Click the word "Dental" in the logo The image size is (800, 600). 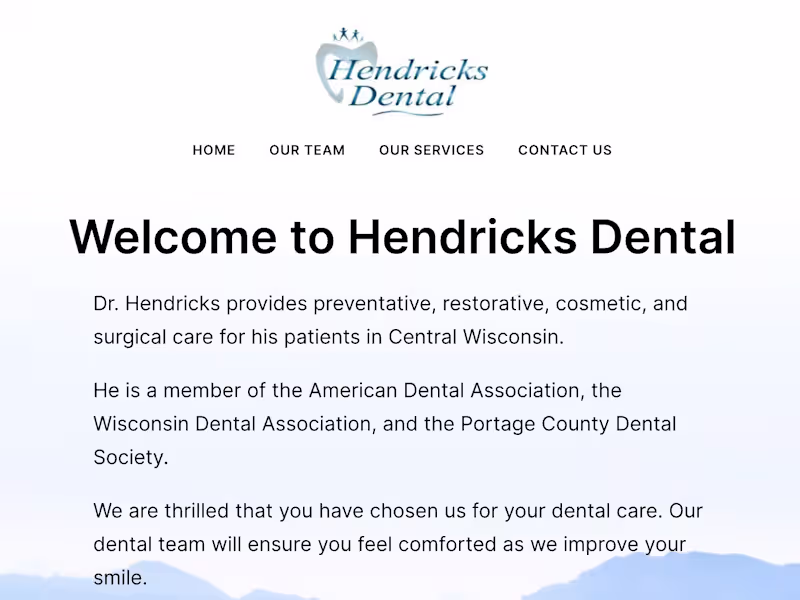click(402, 97)
